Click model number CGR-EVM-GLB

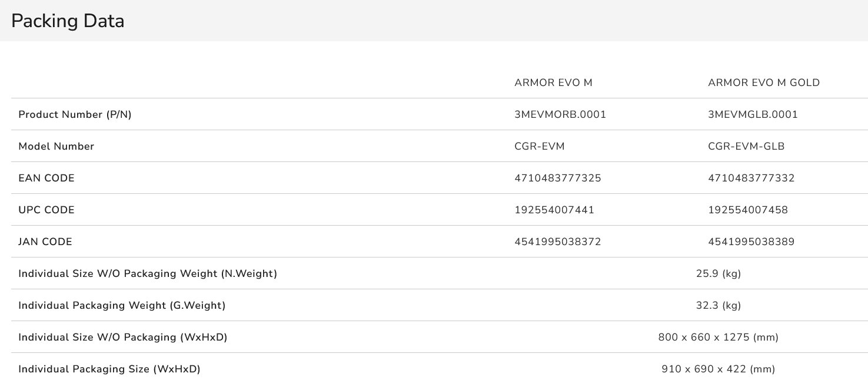pyautogui.click(x=746, y=146)
